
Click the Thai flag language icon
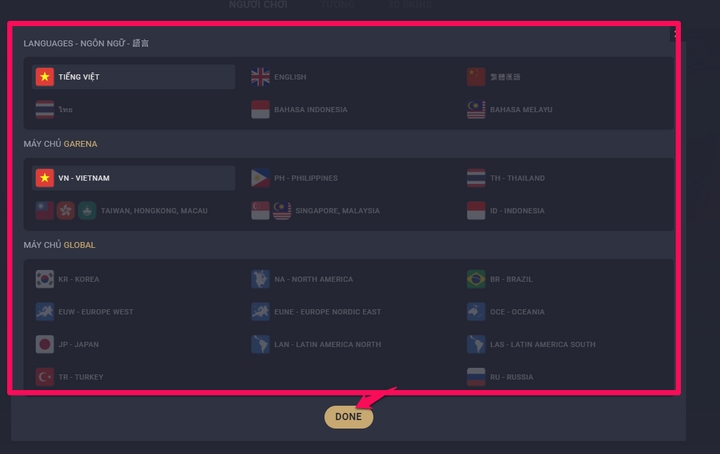coord(45,110)
